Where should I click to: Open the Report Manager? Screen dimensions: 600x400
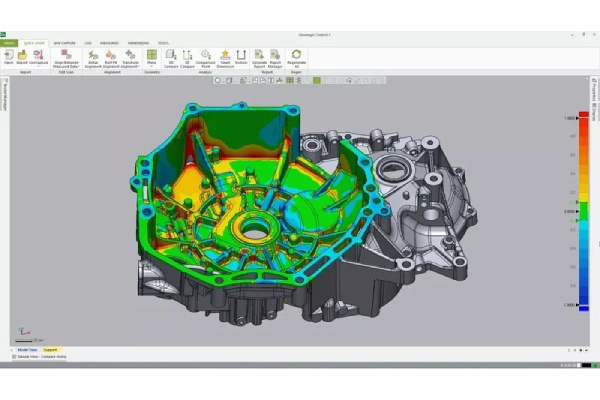pyautogui.click(x=275, y=57)
